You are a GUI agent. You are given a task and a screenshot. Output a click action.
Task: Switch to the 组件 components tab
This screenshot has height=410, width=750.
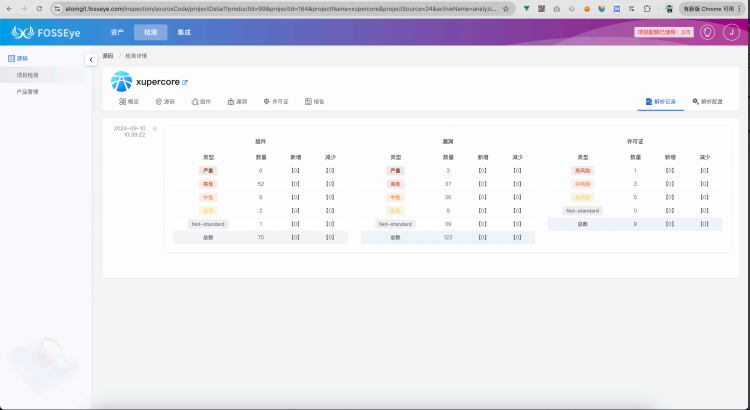(x=201, y=101)
